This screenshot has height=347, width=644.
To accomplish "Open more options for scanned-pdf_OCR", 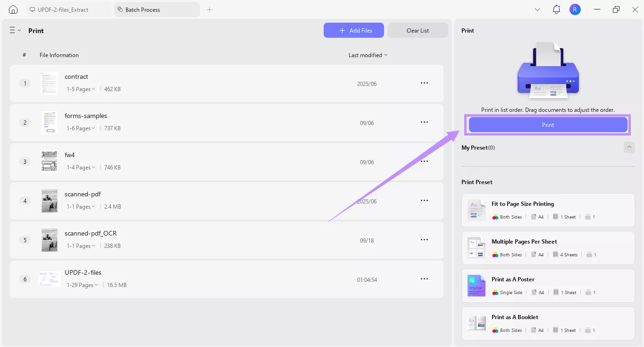I will [424, 240].
